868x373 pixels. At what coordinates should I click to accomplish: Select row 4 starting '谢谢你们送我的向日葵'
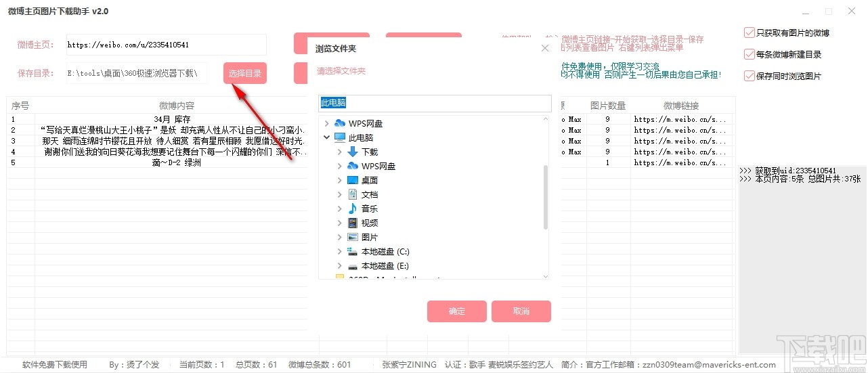tap(176, 152)
